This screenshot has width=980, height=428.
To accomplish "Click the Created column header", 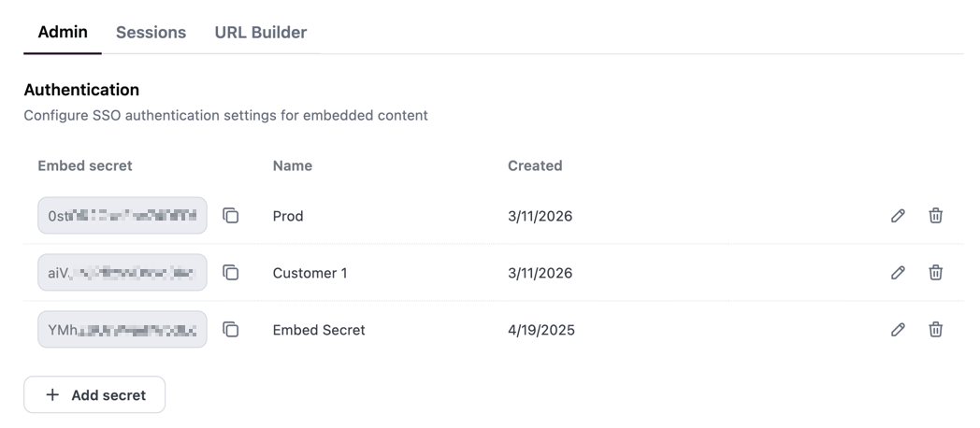I will [535, 165].
